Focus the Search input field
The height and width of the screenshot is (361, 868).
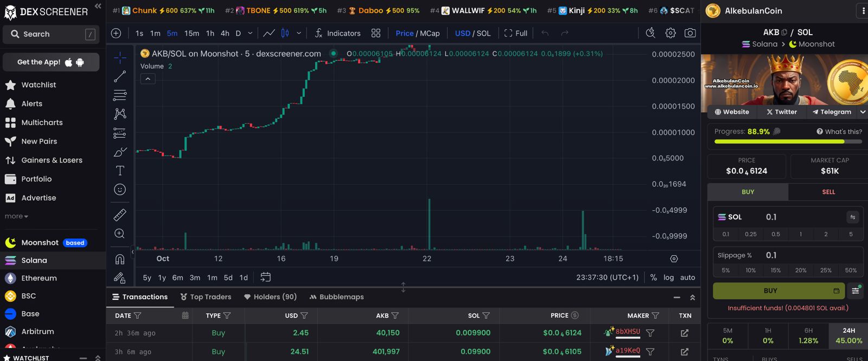tap(51, 34)
